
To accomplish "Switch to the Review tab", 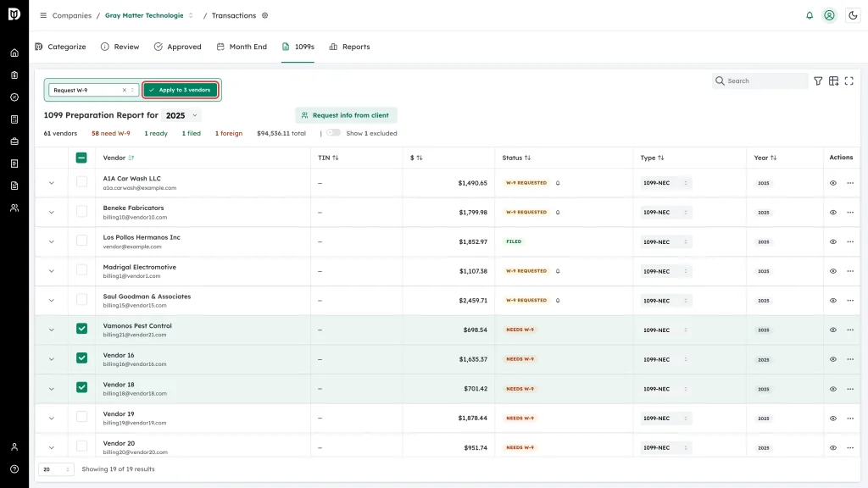I will [120, 47].
